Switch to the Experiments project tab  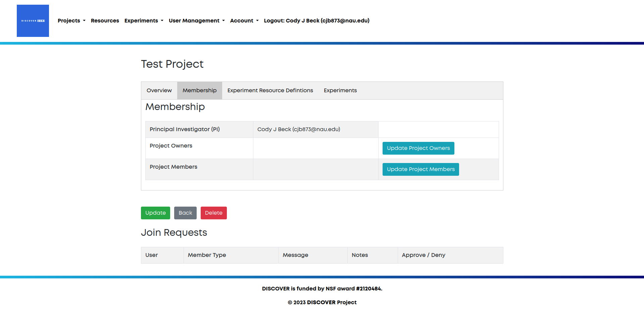(x=340, y=91)
